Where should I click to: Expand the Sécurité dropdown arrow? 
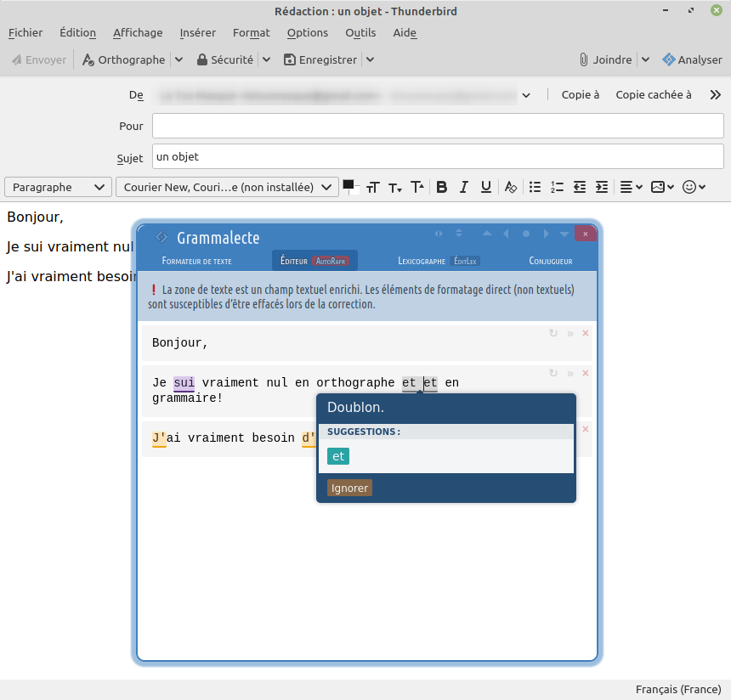point(266,59)
